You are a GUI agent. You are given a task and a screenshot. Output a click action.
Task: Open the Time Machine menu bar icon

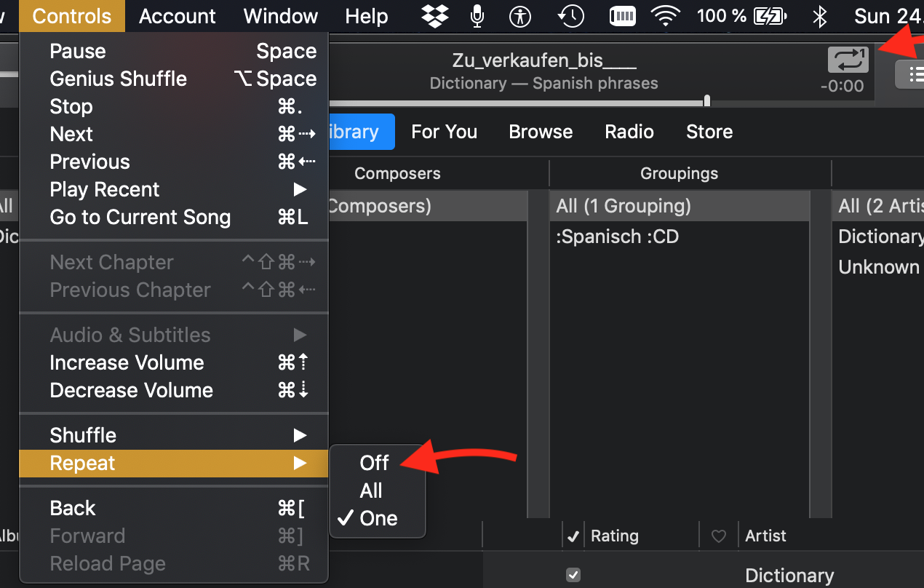pyautogui.click(x=571, y=15)
